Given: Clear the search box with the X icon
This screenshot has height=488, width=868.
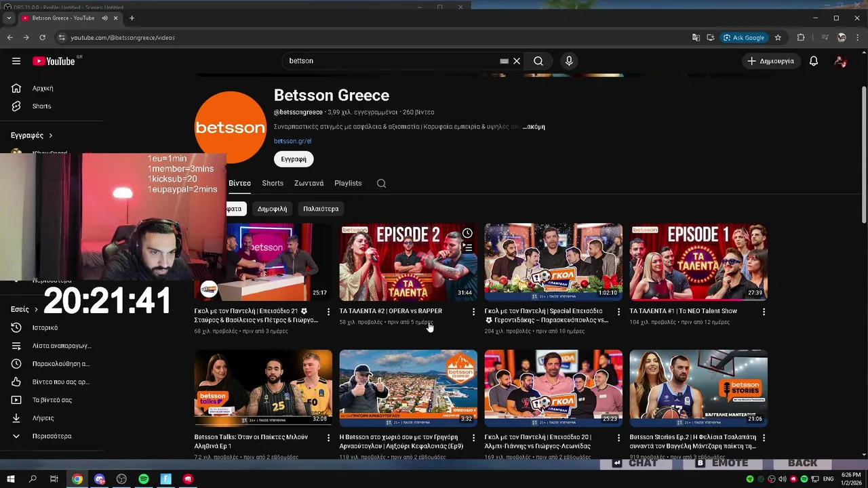Looking at the screenshot, I should point(517,61).
